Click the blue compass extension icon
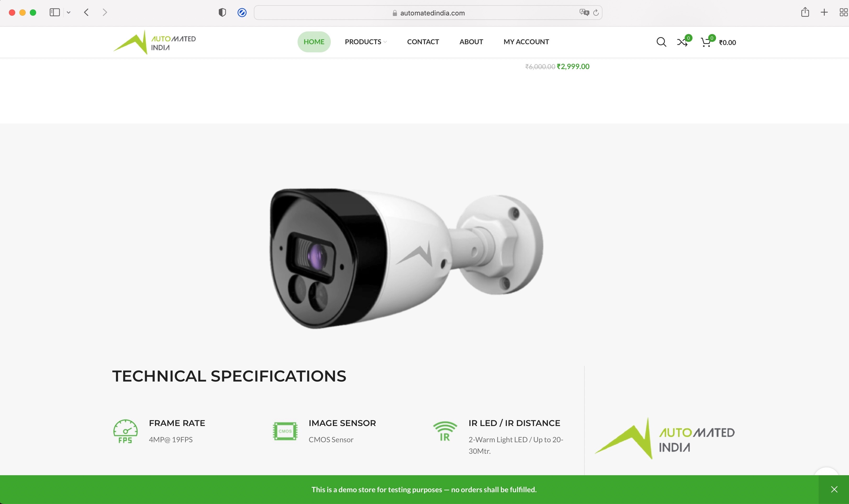 (242, 13)
